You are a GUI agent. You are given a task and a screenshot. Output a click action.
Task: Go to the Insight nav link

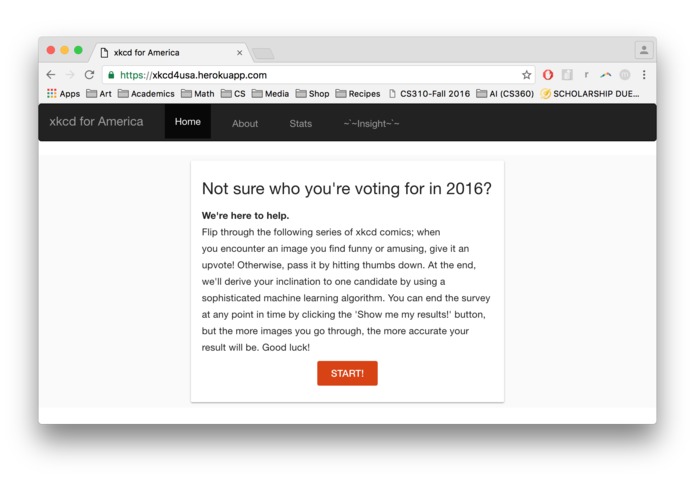pos(371,124)
